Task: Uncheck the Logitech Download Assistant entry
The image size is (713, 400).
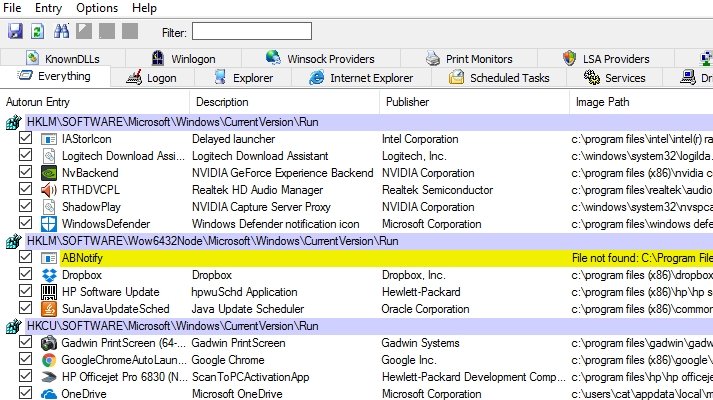Action: (25, 155)
